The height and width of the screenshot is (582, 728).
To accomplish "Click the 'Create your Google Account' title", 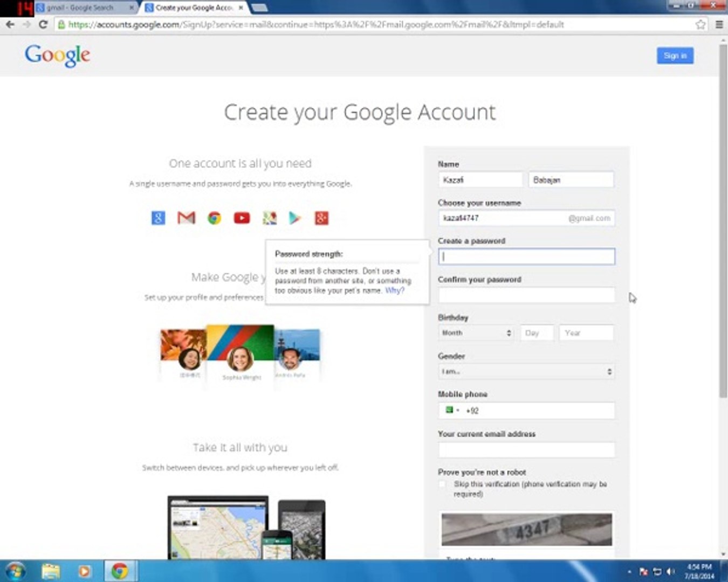I will pos(360,112).
